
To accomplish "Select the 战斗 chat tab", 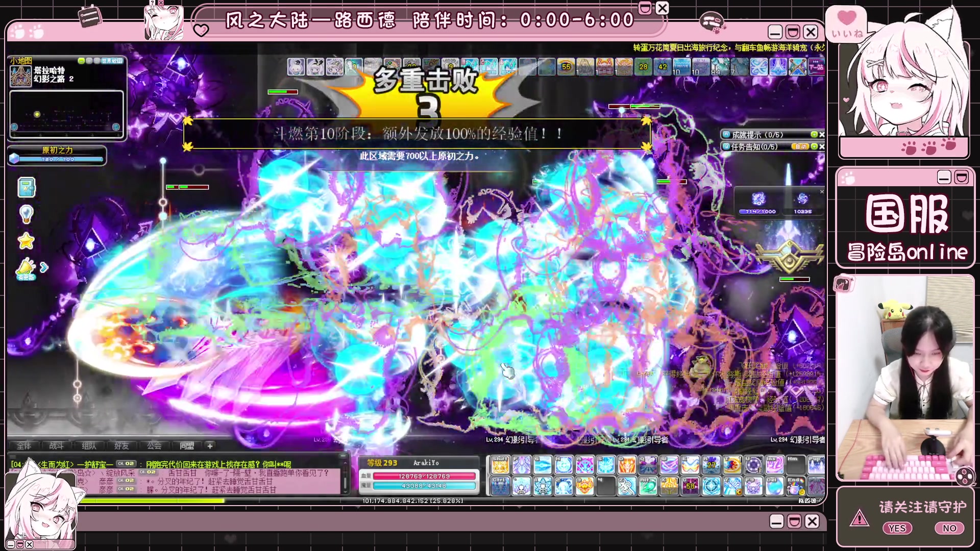I will [x=56, y=446].
